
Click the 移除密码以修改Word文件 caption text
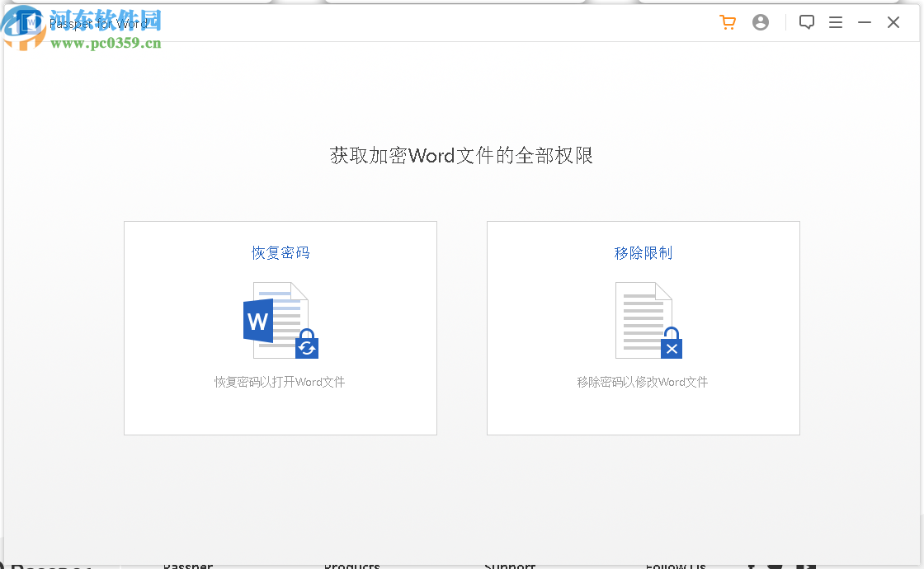click(643, 382)
